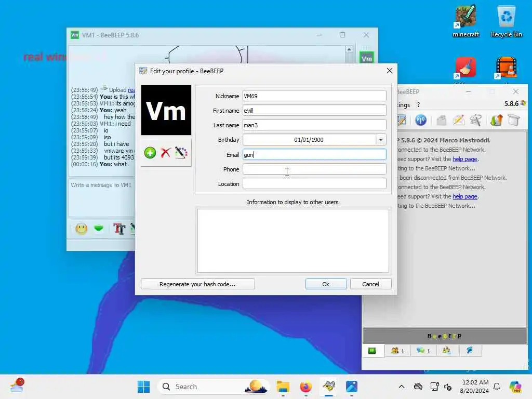The width and height of the screenshot is (532, 399).
Task: Click the Birthday date value 01/01/1900
Action: click(309, 140)
